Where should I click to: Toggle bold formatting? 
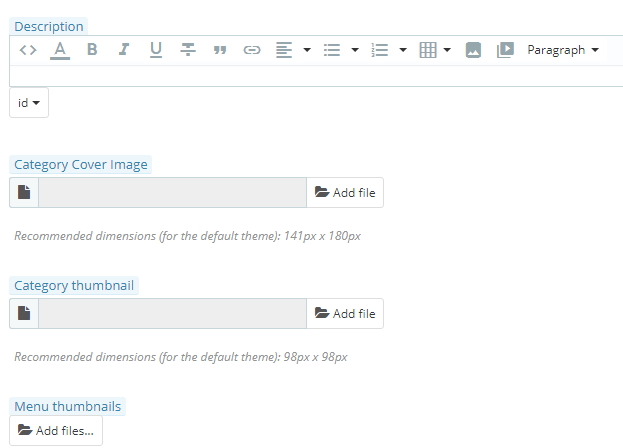(92, 50)
